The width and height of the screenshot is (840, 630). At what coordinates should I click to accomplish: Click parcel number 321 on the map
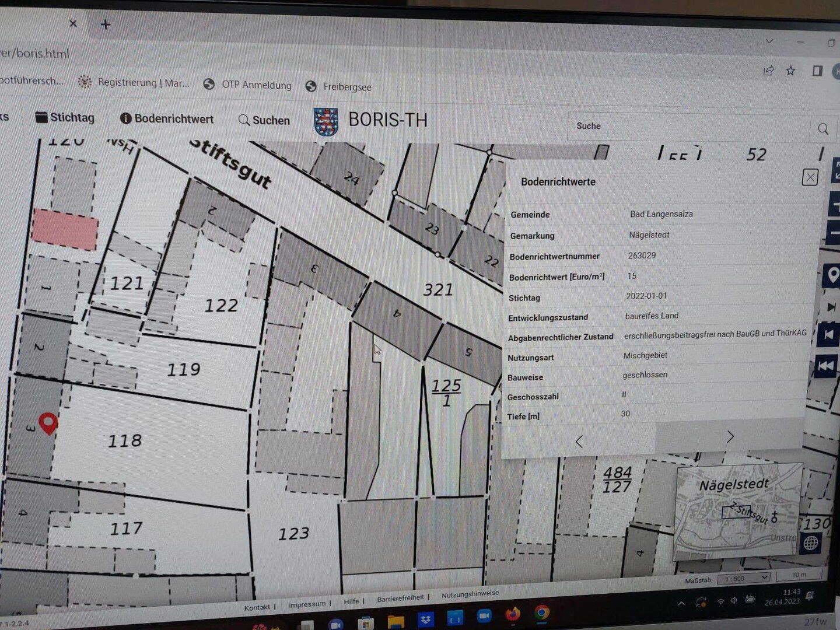pos(438,289)
